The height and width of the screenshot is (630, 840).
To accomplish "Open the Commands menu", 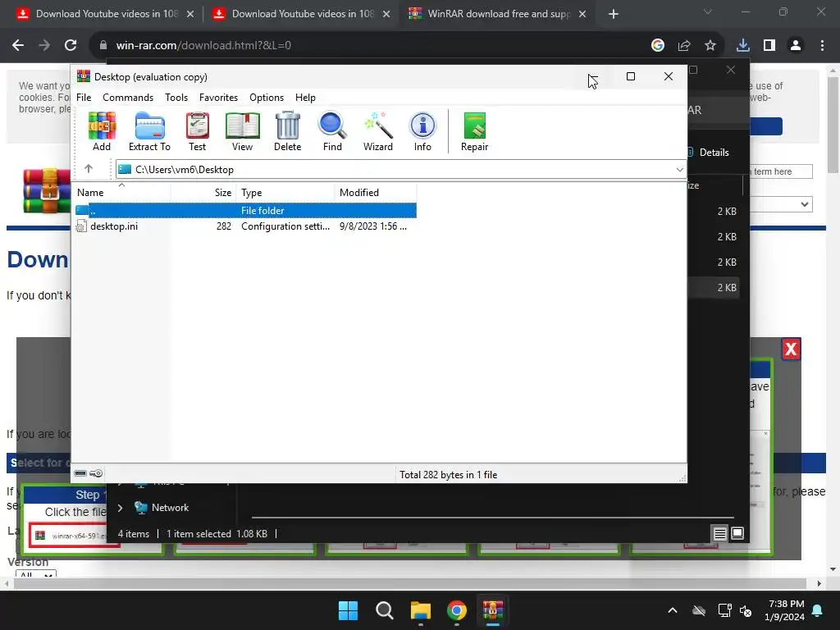I will click(128, 98).
